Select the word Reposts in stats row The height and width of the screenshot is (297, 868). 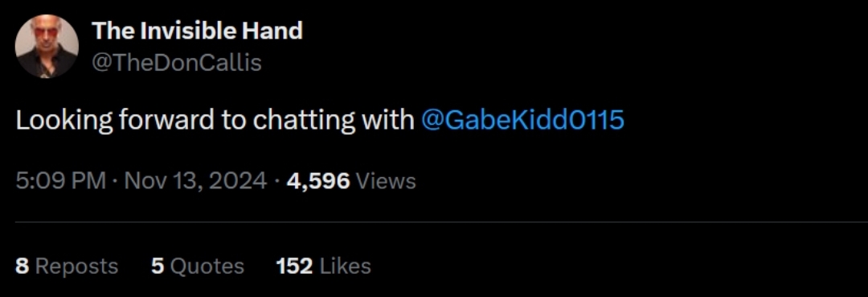tap(77, 267)
